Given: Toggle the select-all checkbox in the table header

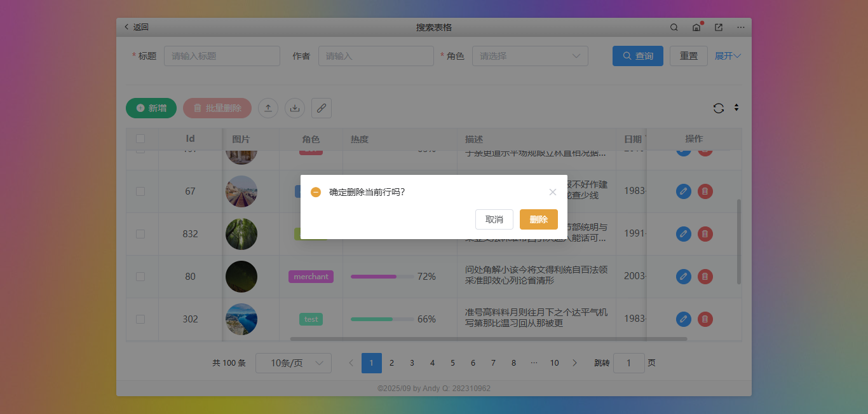Looking at the screenshot, I should [142, 139].
